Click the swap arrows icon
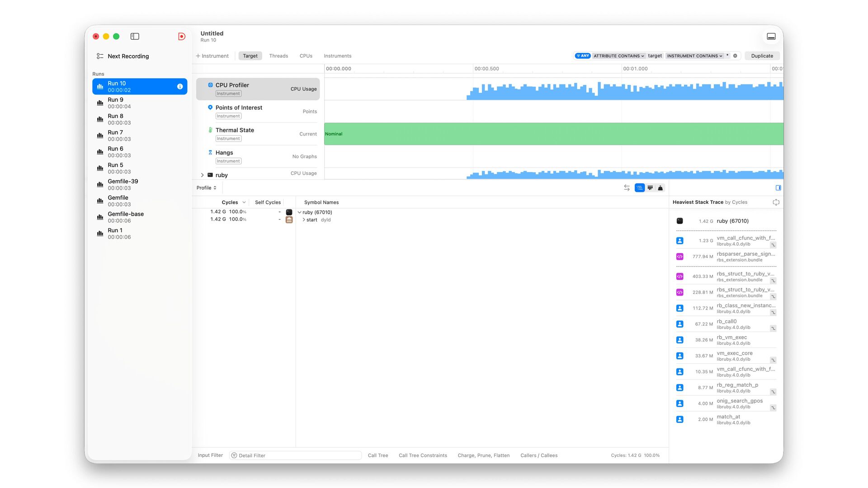868x488 pixels. 627,188
